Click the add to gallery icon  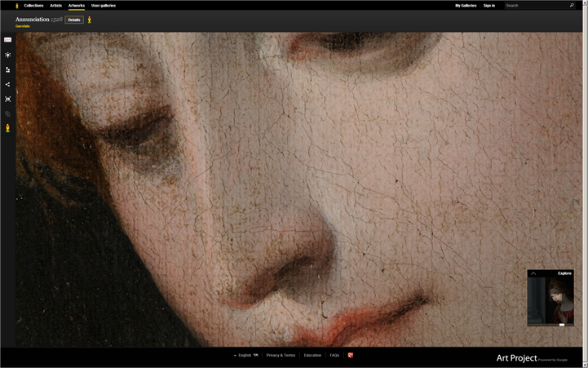(x=7, y=70)
